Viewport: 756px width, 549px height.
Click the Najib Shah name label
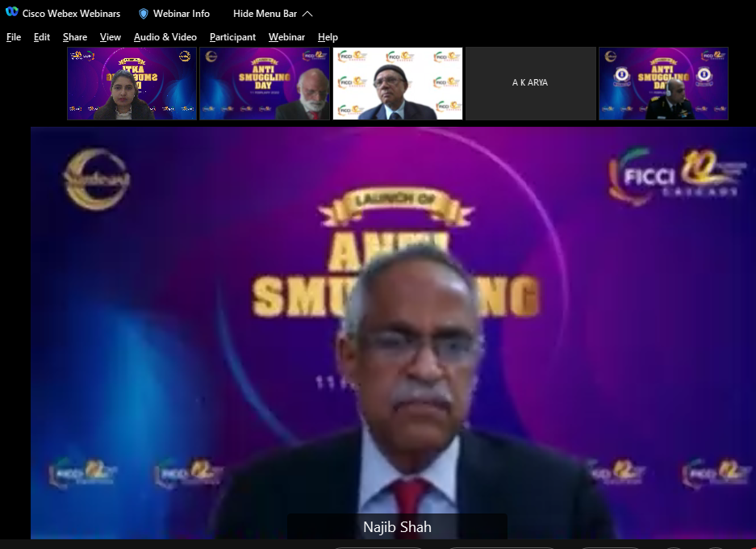pos(397,527)
